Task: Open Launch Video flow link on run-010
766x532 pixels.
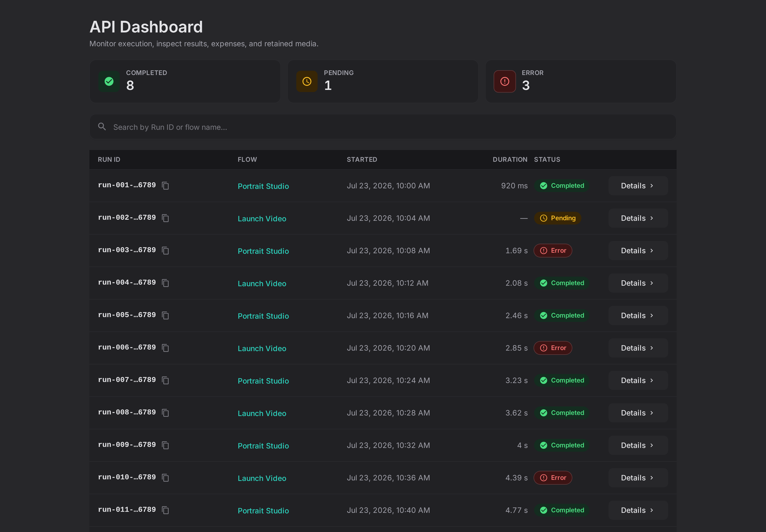Action: (262, 478)
